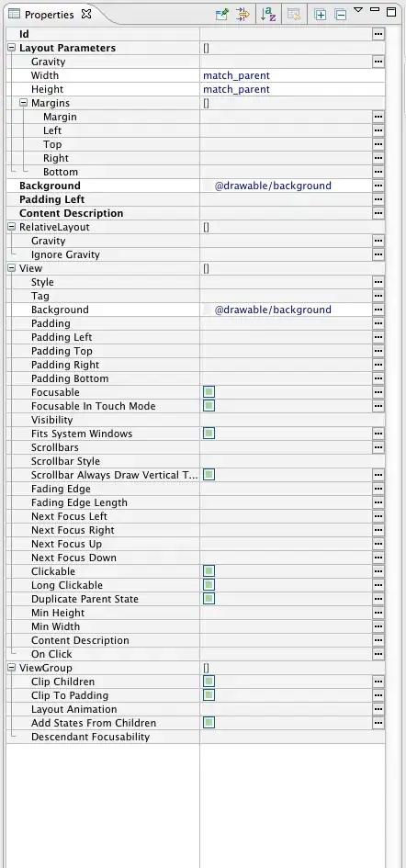Click the pencil edit icon in toolbar
406x868 pixels.
click(x=222, y=15)
